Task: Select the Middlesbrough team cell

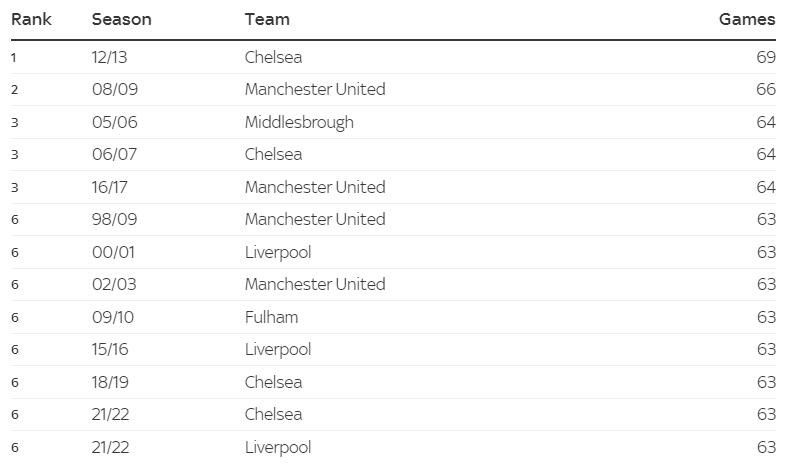Action: [299, 122]
